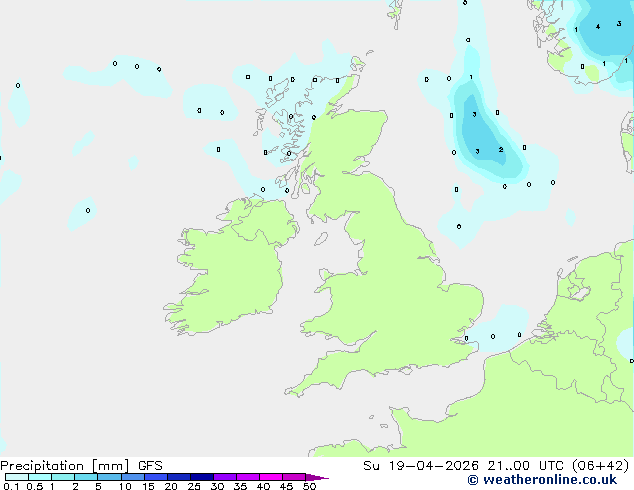Viewport: 634px width, 490px height.
Task: Click the legend swatch between 5 and 10
Action: tap(109, 477)
